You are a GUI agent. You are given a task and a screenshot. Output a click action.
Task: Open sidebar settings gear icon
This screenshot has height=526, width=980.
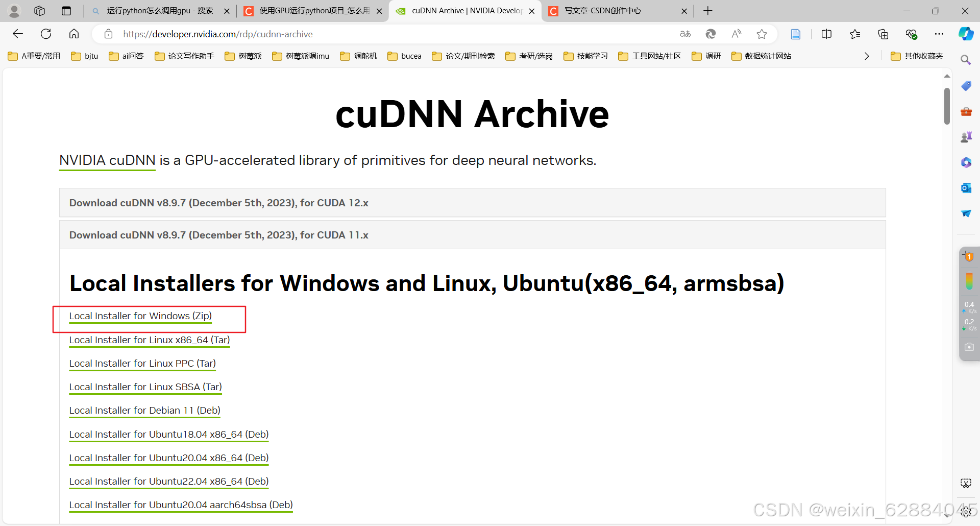pos(966,511)
